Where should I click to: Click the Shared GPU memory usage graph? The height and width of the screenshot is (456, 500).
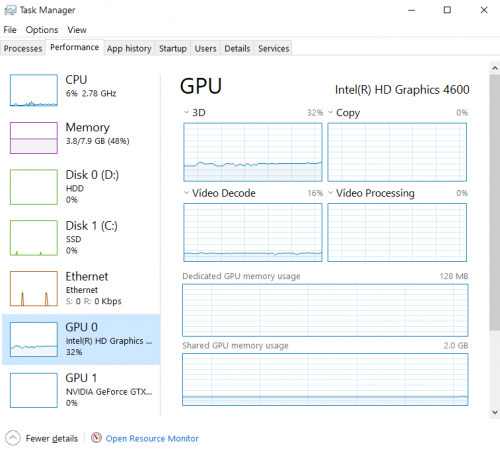pyautogui.click(x=325, y=379)
